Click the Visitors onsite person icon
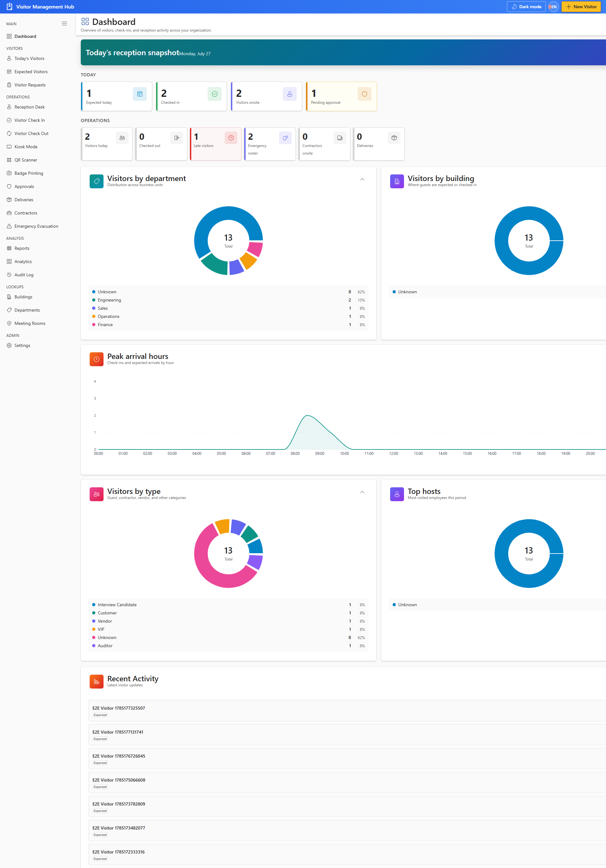Viewport: 606px width, 868px height. point(289,94)
